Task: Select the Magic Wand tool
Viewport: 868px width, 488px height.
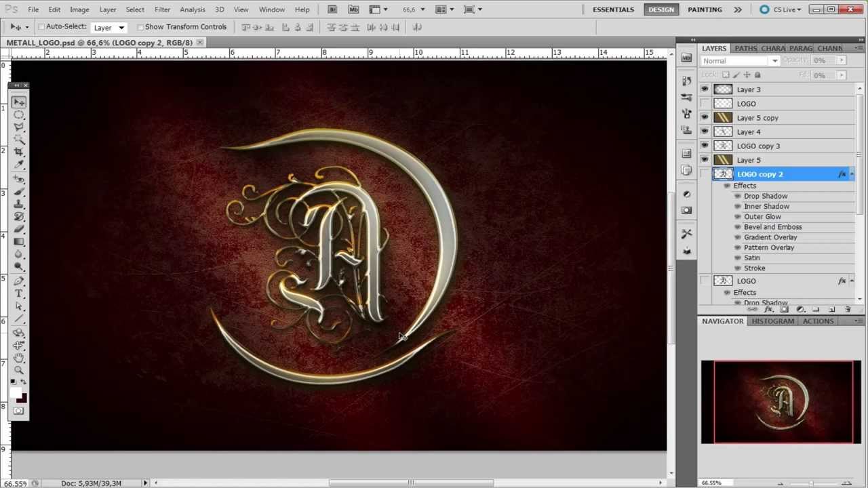Action: pyautogui.click(x=19, y=140)
